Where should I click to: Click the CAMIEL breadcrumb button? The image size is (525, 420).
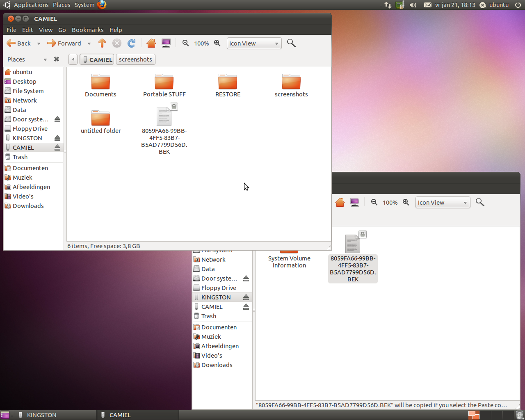point(96,59)
